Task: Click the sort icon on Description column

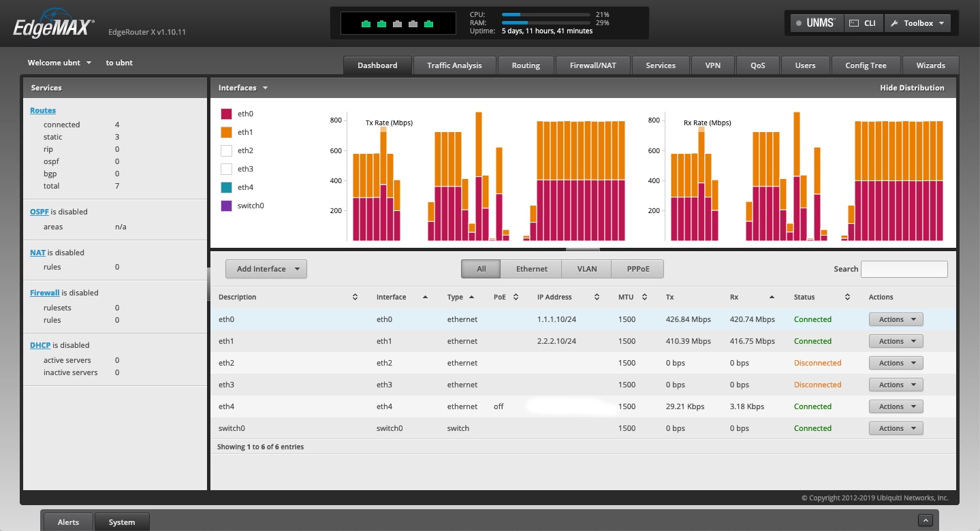Action: point(355,297)
